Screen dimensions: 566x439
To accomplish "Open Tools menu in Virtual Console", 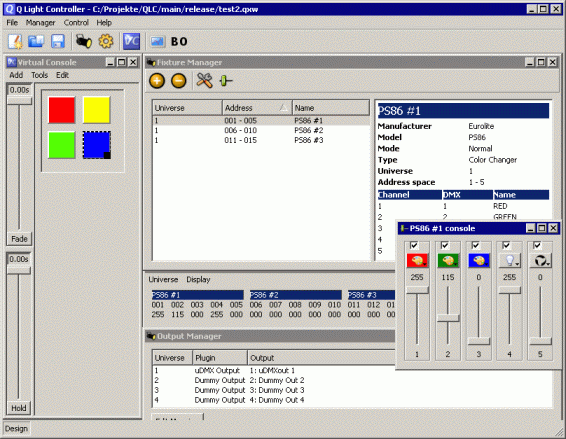I will pyautogui.click(x=39, y=75).
